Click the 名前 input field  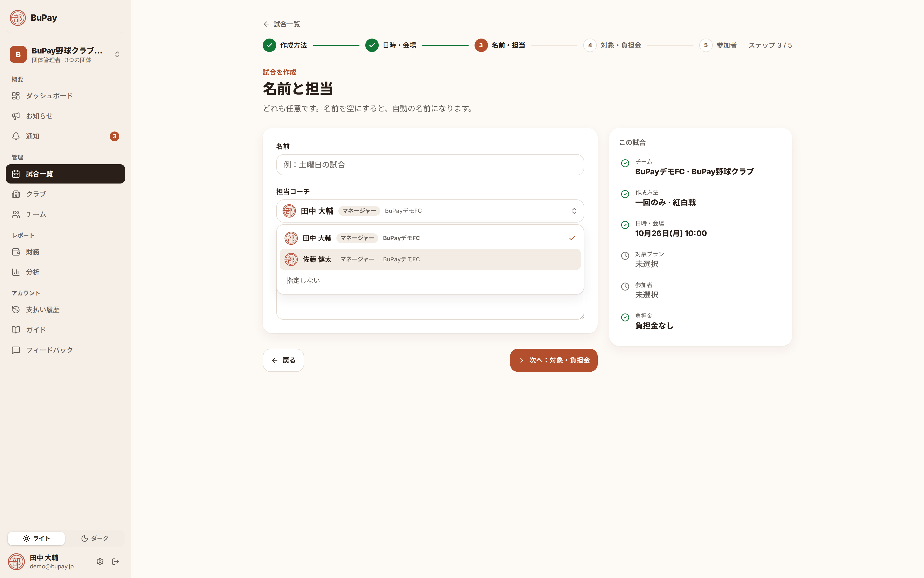(430, 165)
